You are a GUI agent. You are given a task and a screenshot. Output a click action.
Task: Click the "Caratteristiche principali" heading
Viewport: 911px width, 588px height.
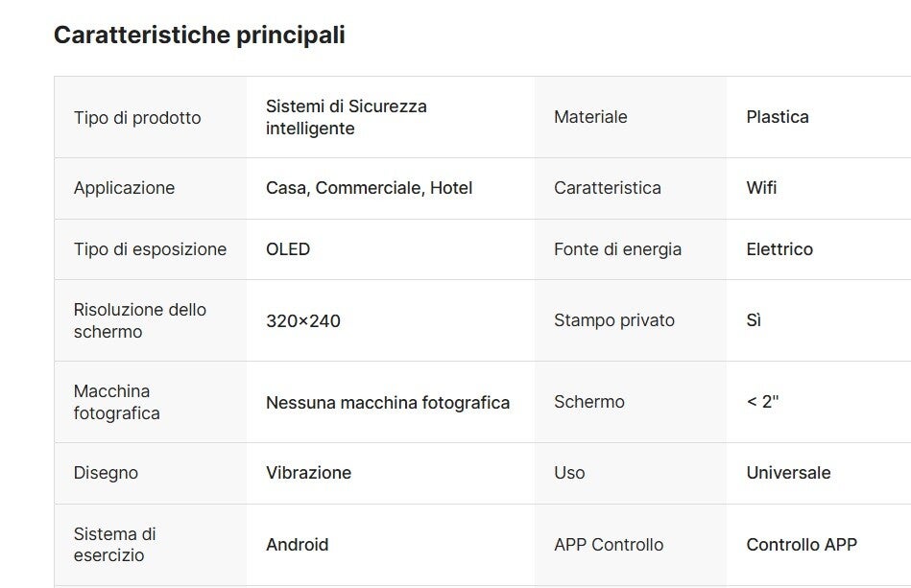pos(199,35)
